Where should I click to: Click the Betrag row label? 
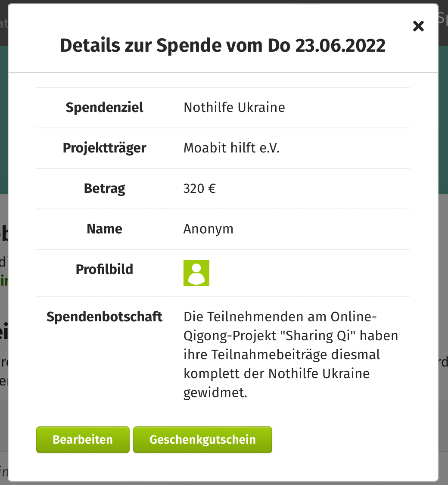coord(104,189)
